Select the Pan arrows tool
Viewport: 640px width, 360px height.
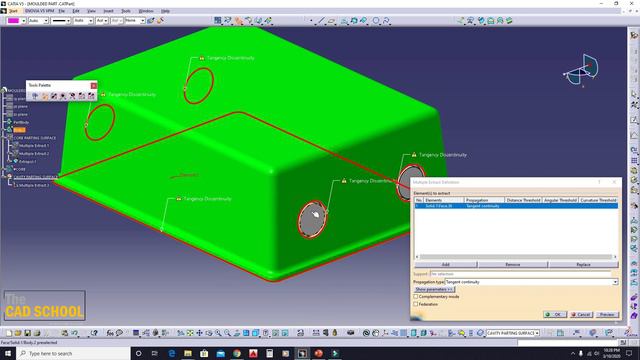point(200,333)
